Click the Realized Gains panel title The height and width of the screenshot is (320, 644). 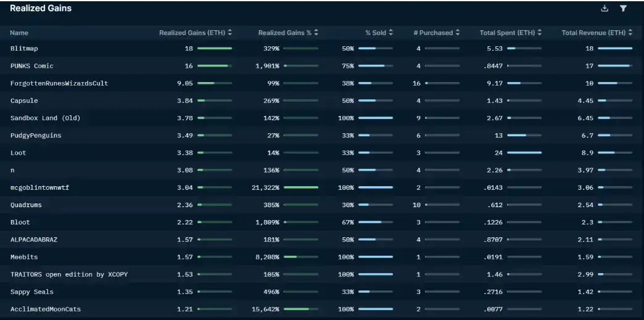coord(41,8)
